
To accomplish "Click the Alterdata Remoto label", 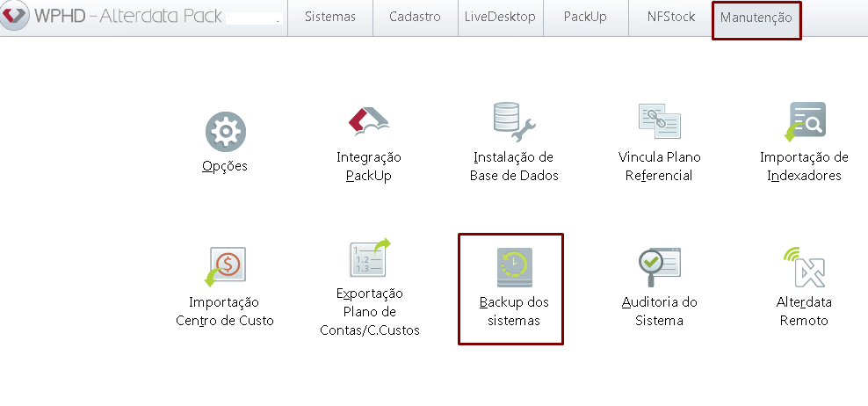I will point(804,311).
